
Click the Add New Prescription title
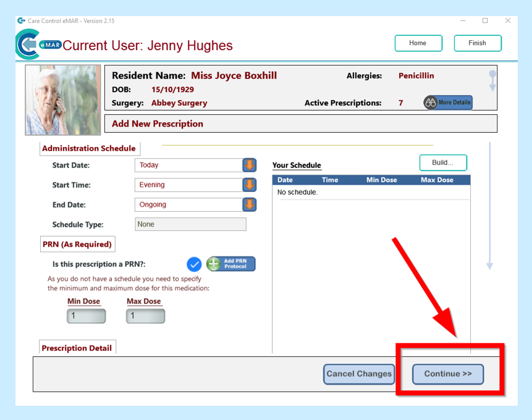click(158, 124)
